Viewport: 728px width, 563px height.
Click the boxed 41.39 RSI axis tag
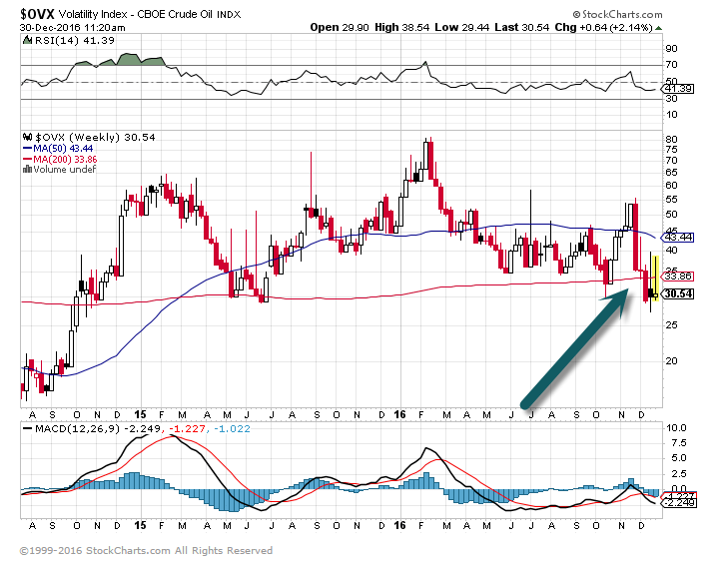click(678, 88)
